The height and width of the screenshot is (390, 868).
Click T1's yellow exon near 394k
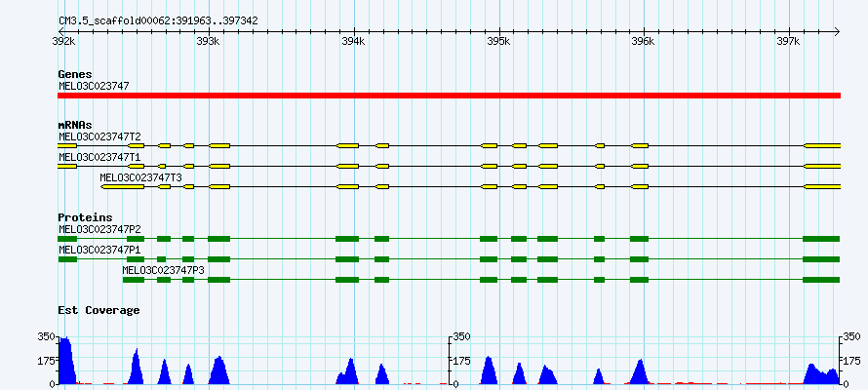pos(348,166)
